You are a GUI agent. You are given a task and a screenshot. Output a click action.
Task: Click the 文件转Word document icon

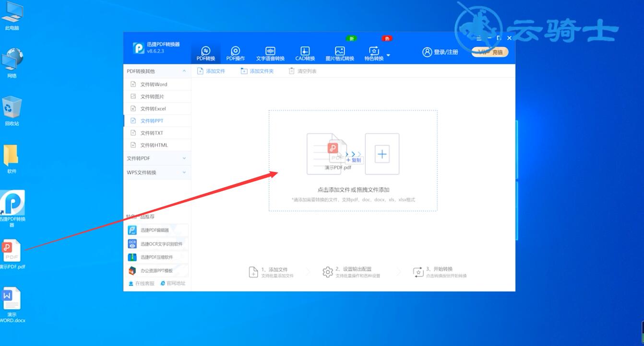[133, 84]
